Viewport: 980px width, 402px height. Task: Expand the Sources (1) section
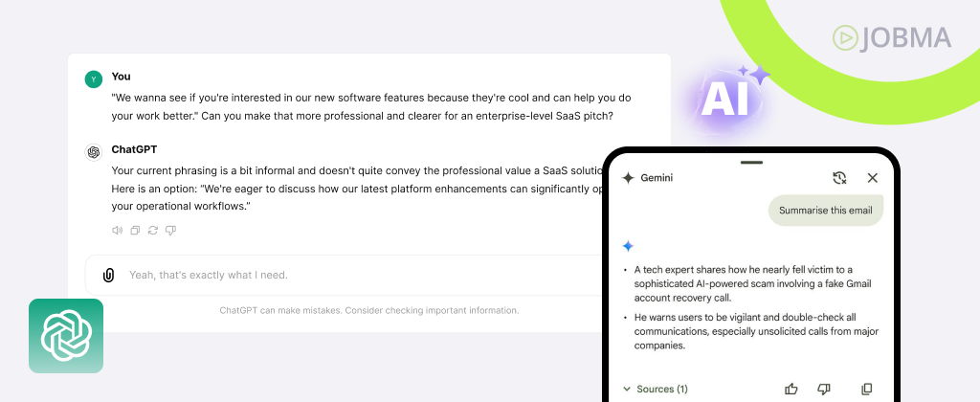(x=655, y=389)
